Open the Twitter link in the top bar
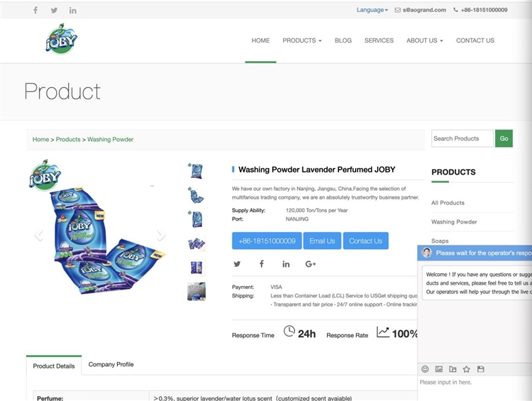Image resolution: width=532 pixels, height=401 pixels. pos(54,10)
